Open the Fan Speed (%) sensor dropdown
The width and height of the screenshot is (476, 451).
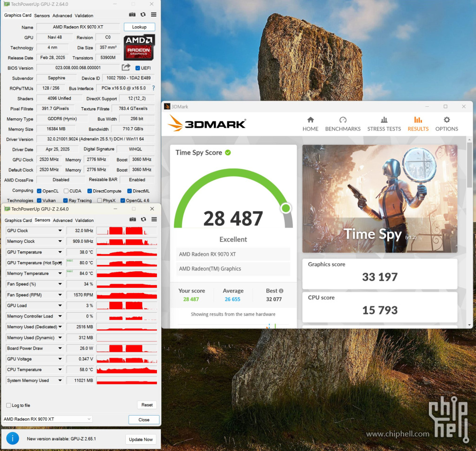click(60, 284)
